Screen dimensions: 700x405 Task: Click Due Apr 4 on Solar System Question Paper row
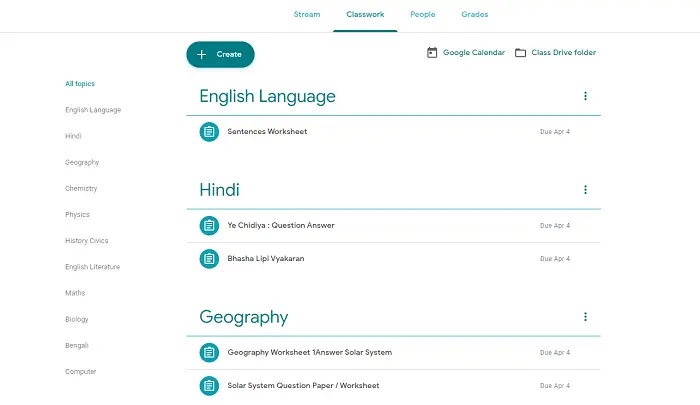(555, 385)
